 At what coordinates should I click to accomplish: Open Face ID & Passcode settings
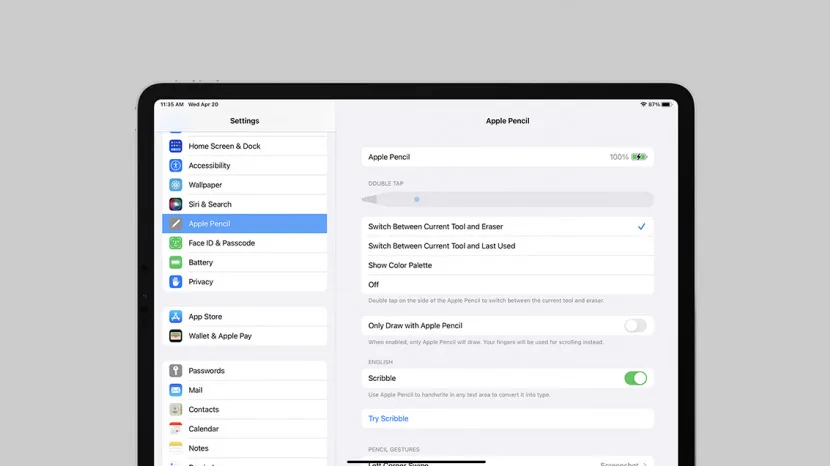[x=245, y=243]
